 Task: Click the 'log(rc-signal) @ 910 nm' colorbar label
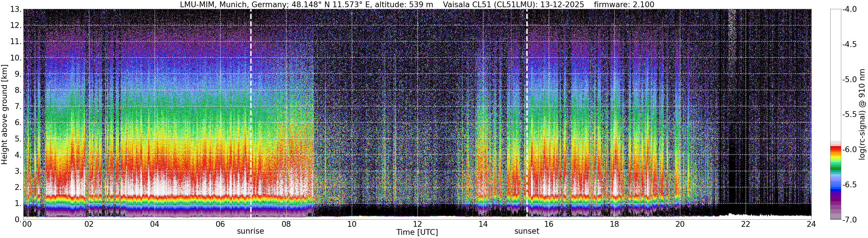coord(862,114)
